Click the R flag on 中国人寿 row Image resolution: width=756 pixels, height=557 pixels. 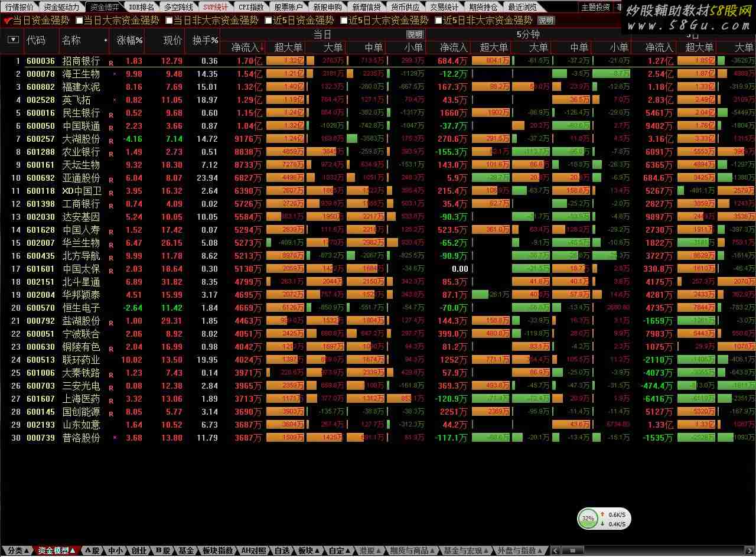tap(111, 231)
